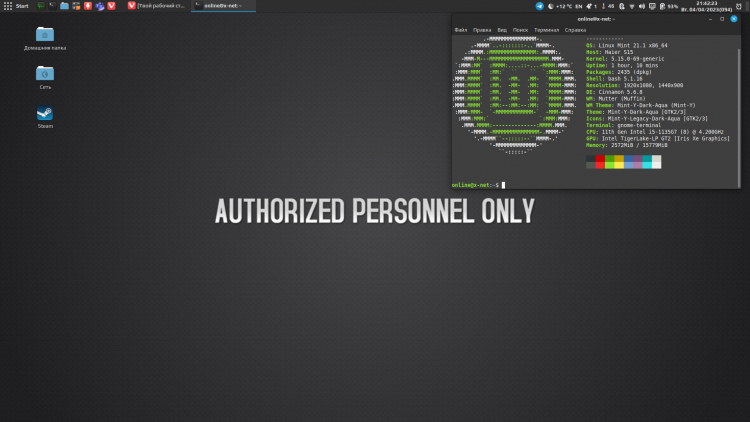Open the Файл menu in terminal
This screenshot has height=422, width=750.
click(x=460, y=30)
